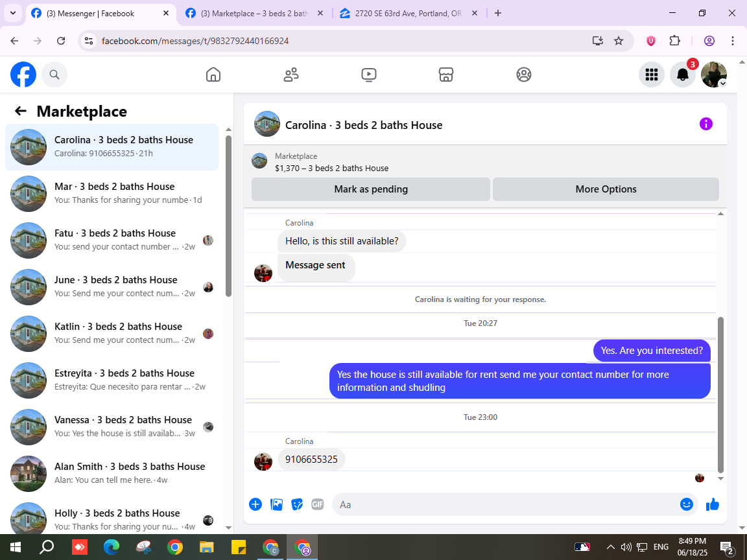
Task: Open the Chrome profile icon
Action: (x=709, y=41)
